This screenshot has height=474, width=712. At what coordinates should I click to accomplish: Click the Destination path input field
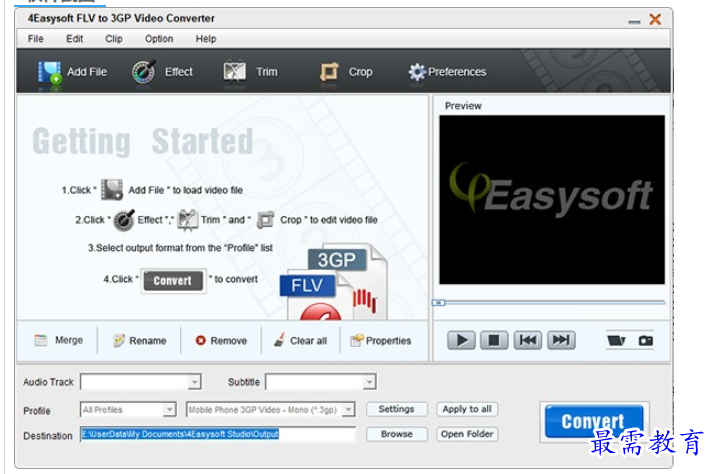218,434
